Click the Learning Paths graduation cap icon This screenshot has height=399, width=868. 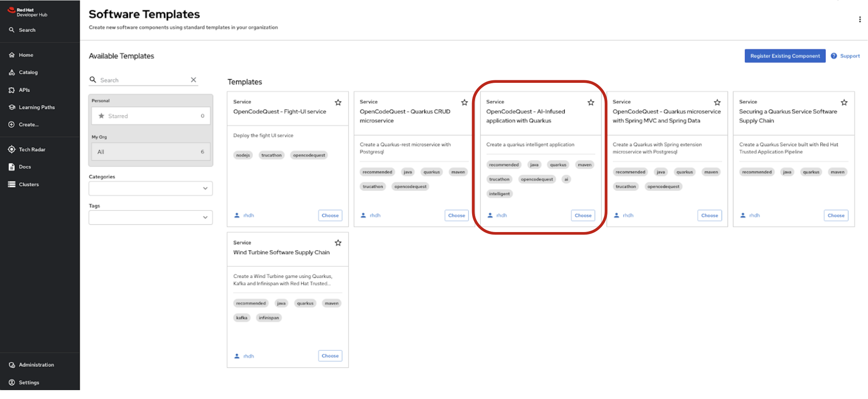(x=12, y=107)
